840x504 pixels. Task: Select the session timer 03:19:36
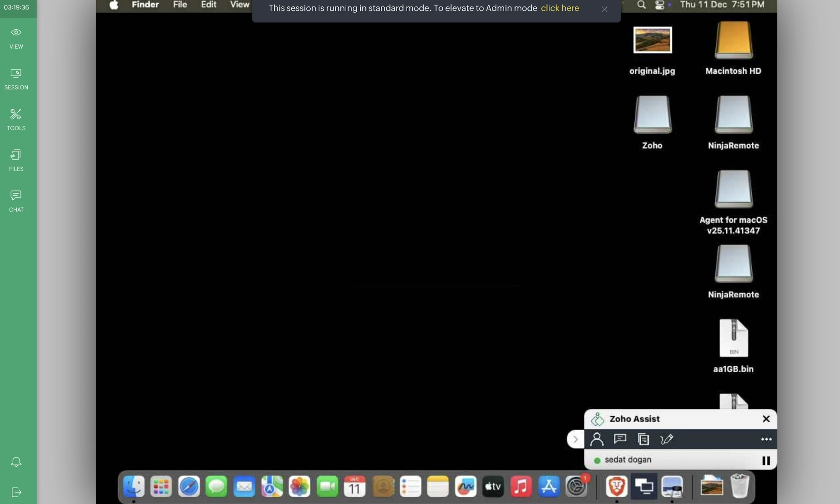16,7
